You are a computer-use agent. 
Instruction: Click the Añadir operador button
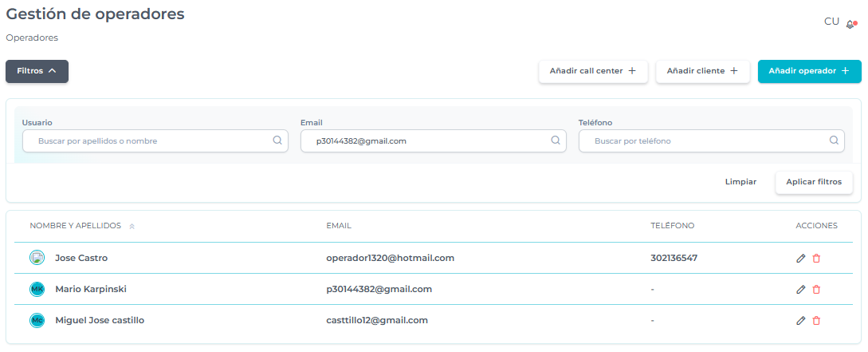[x=809, y=71]
